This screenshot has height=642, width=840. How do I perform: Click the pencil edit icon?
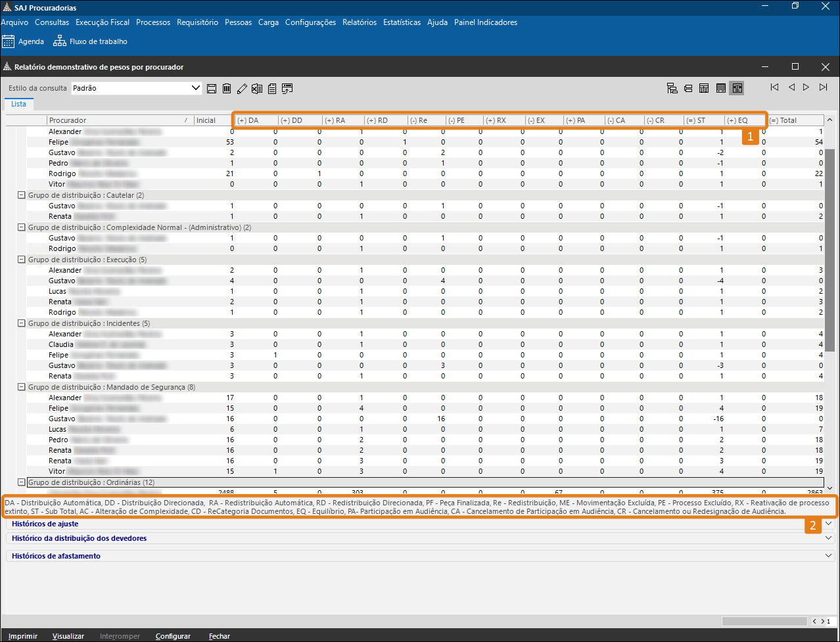[x=242, y=88]
